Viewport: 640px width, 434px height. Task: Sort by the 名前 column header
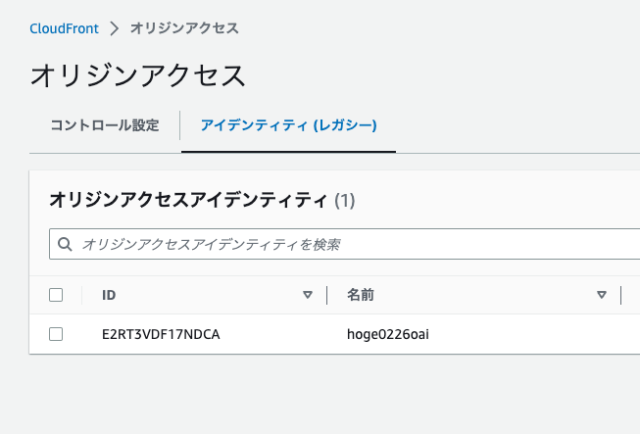click(x=360, y=295)
